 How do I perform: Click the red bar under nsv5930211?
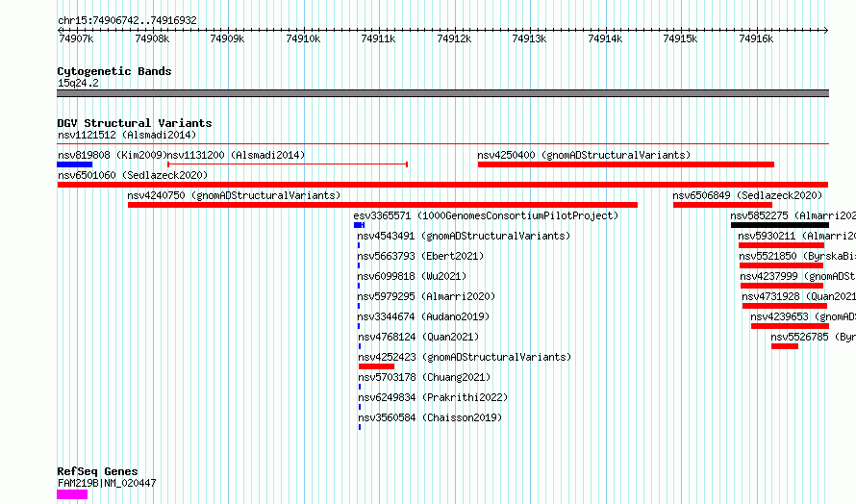781,245
